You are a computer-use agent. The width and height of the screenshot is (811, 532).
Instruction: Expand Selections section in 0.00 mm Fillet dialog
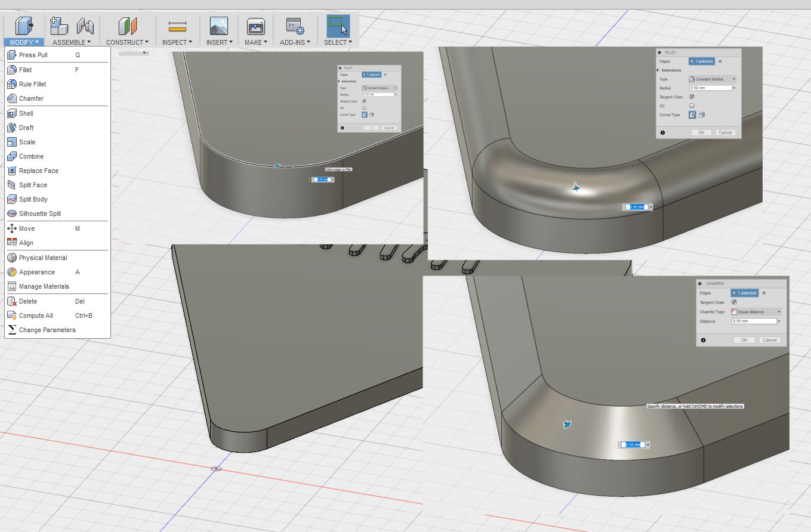(338, 81)
